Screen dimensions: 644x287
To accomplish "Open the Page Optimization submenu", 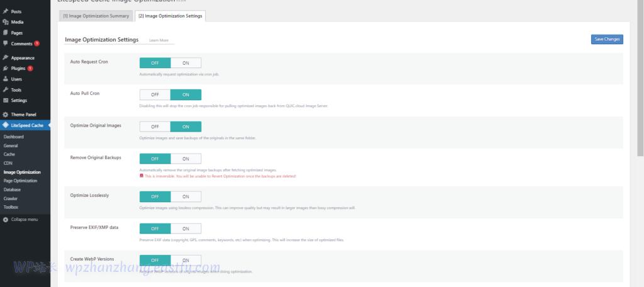I will point(20,181).
